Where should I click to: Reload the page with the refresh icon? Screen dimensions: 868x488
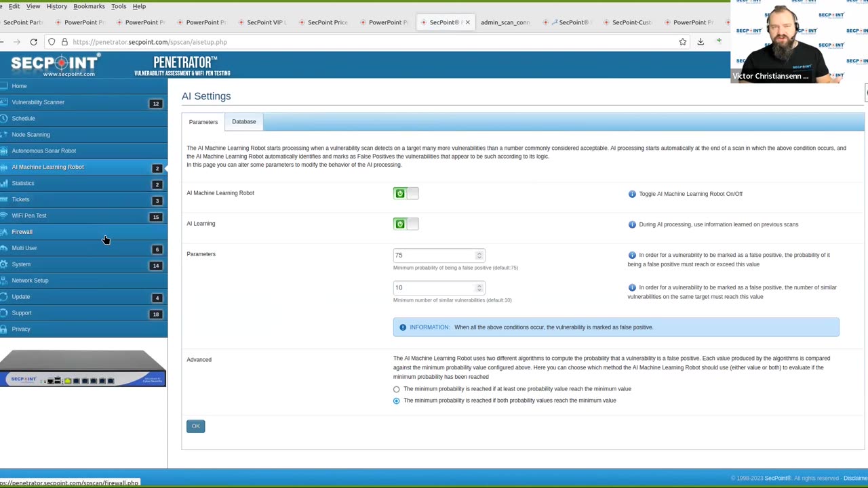pyautogui.click(x=33, y=42)
